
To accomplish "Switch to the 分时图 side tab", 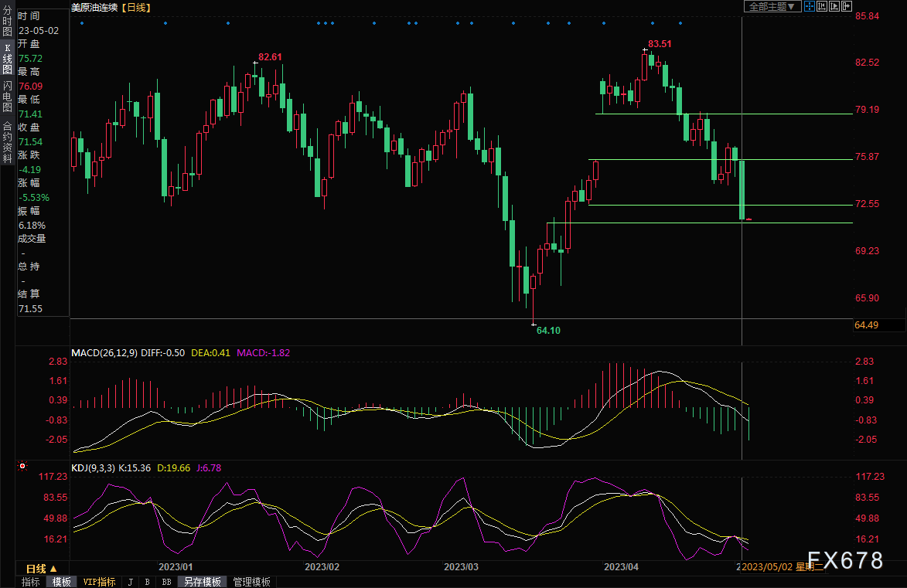I will pos(7,22).
